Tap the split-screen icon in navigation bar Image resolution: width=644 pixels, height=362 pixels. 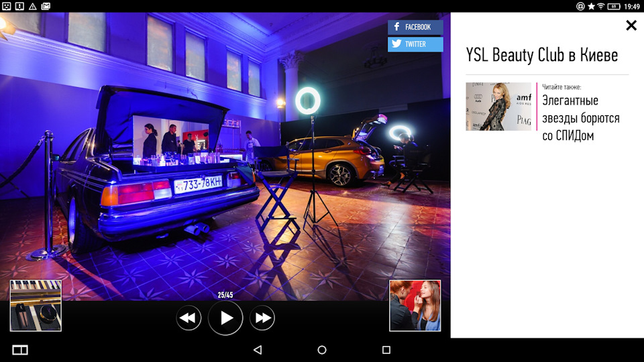coord(20,350)
